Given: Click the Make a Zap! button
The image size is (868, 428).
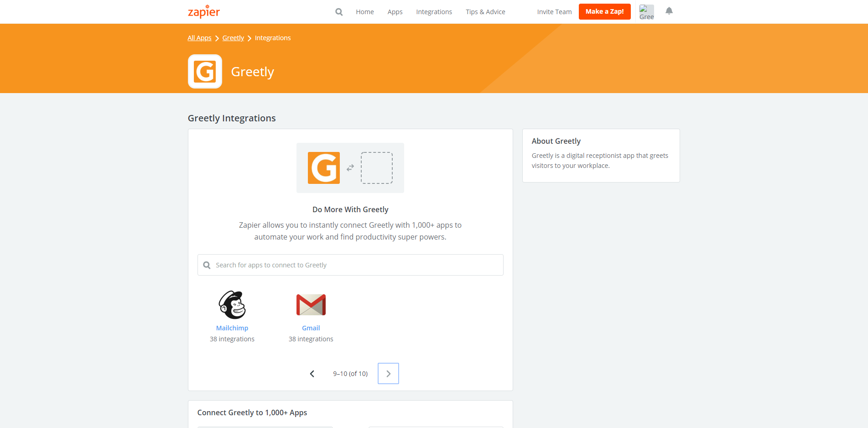Looking at the screenshot, I should coord(604,12).
